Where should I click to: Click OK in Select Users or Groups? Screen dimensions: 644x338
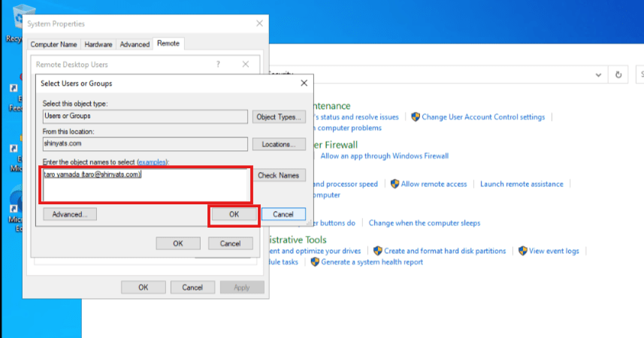[234, 214]
